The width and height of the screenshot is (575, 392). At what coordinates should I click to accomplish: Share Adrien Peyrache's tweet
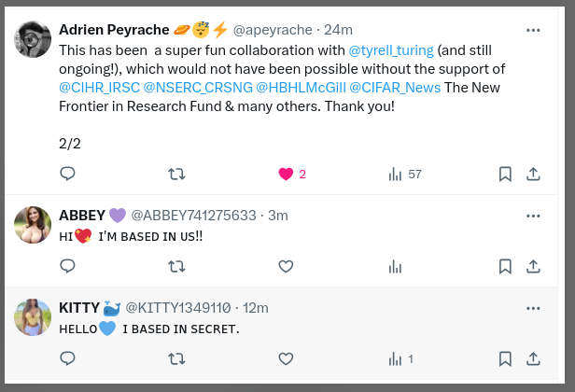click(534, 174)
